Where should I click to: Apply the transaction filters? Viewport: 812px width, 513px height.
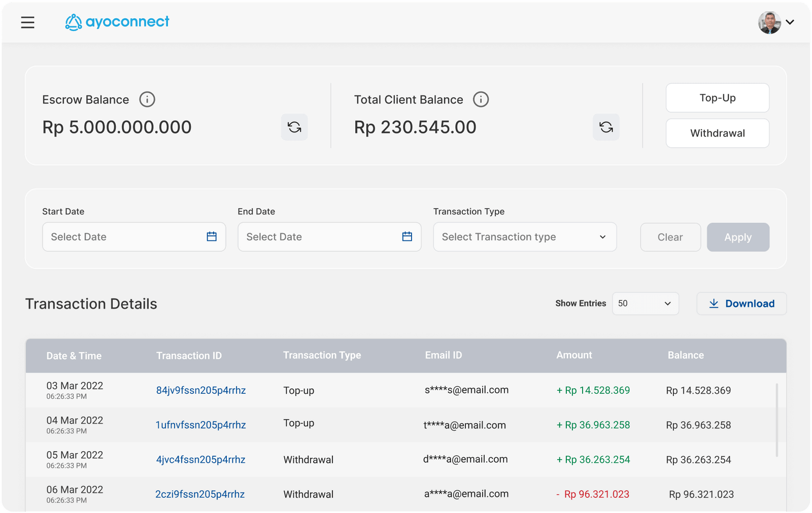coord(738,236)
